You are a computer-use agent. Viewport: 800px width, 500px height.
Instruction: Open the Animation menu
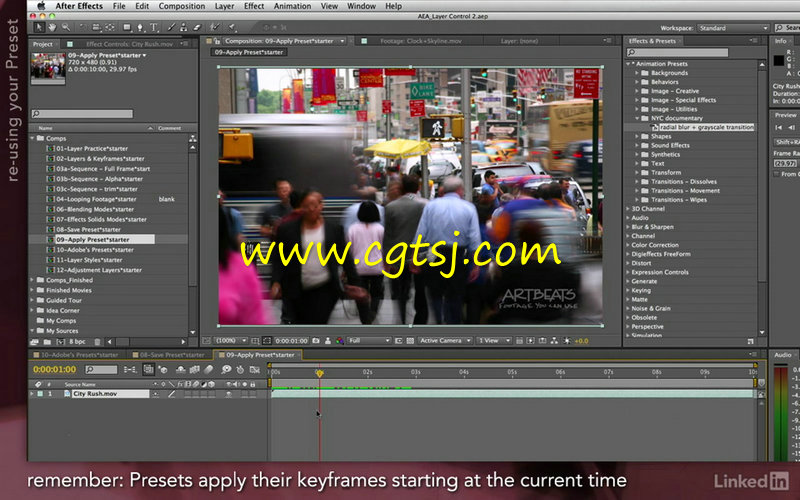pyautogui.click(x=292, y=6)
